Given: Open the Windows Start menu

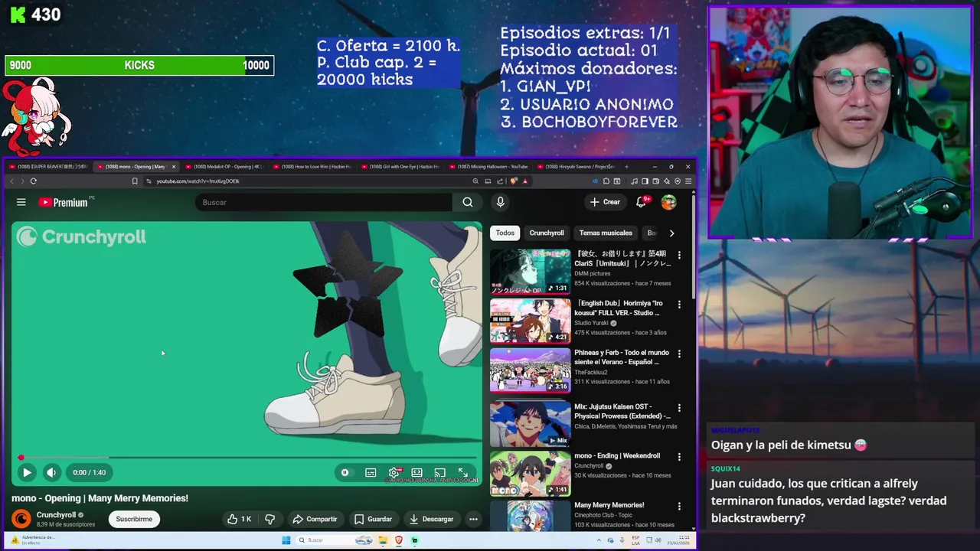Looking at the screenshot, I should [286, 540].
